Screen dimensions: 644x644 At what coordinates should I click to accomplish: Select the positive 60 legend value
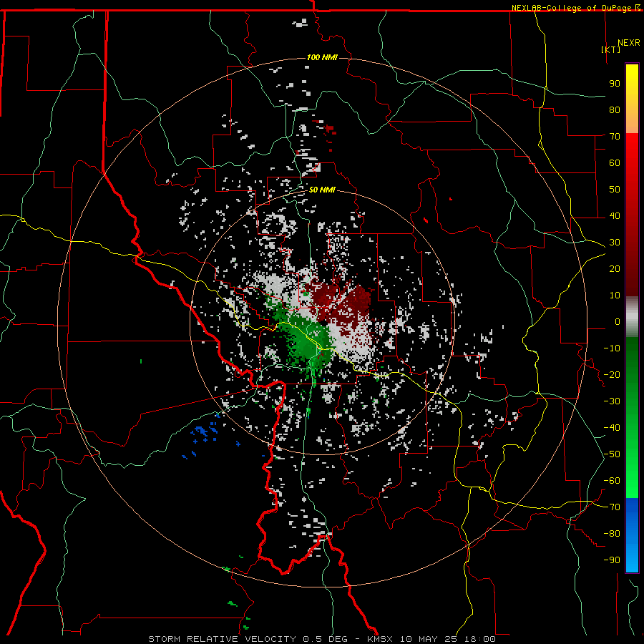tap(615, 163)
